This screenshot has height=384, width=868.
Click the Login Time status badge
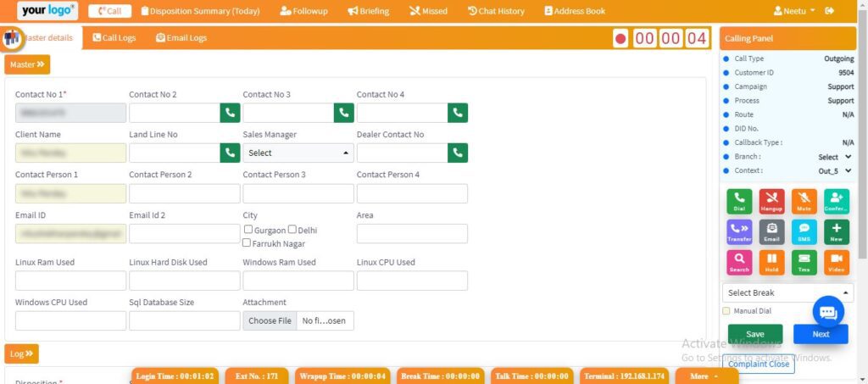[x=175, y=376]
